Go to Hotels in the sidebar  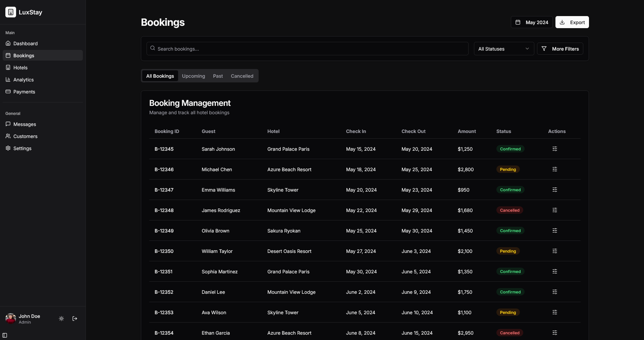pyautogui.click(x=43, y=67)
